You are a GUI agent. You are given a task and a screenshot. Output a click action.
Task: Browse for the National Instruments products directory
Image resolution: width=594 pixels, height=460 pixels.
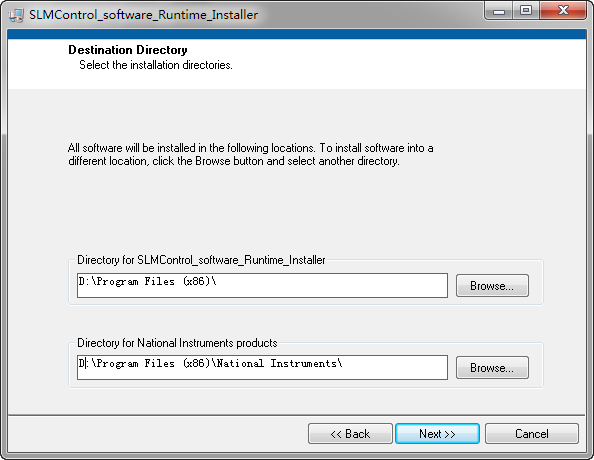point(492,368)
